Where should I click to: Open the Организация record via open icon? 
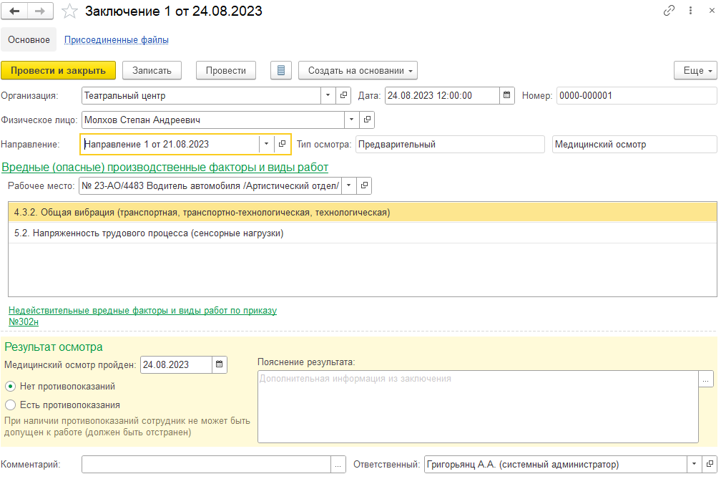(344, 96)
